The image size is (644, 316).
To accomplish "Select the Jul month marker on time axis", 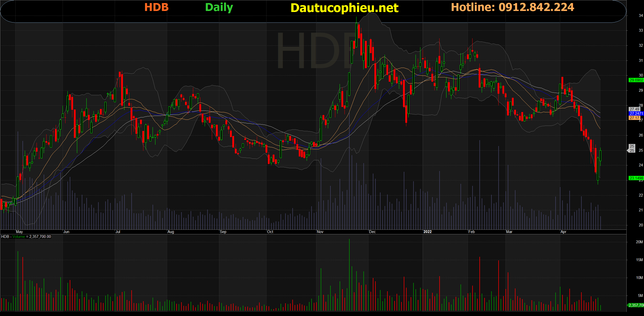I will point(118,232).
